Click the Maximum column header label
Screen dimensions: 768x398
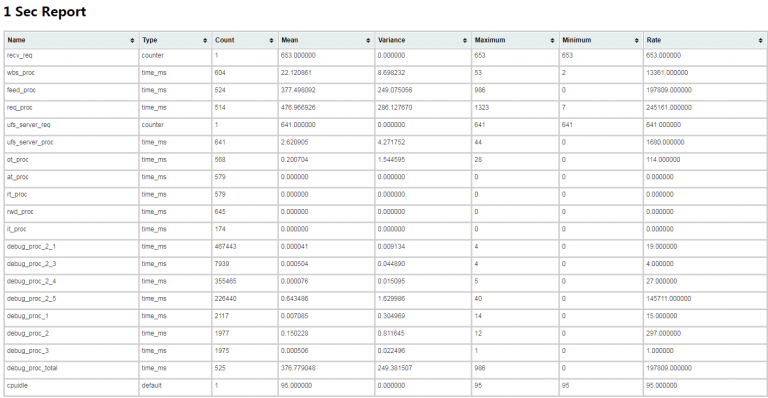click(x=490, y=40)
